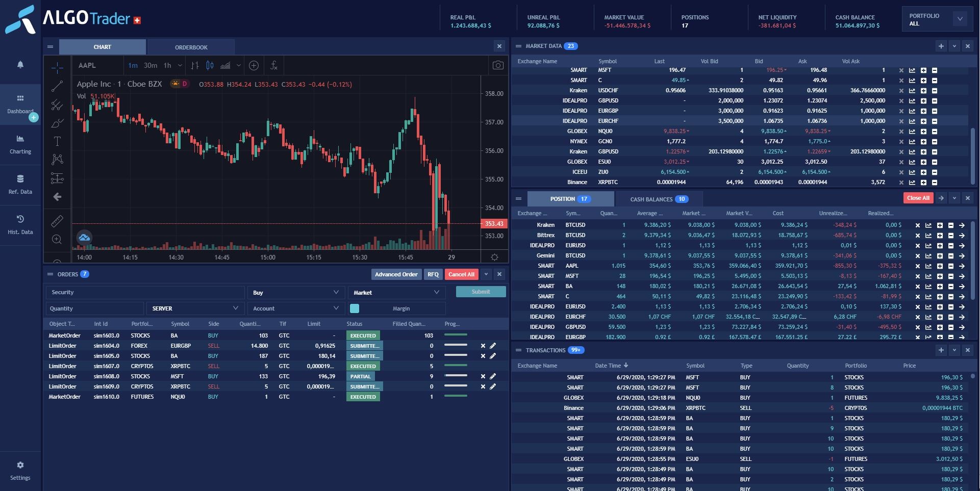Edit order sim1604.0 with pencil icon
Viewport: 980px width, 491px height.
pyautogui.click(x=493, y=346)
